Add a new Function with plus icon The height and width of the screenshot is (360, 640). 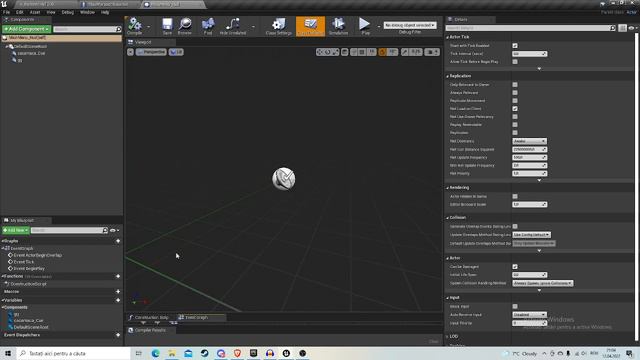click(118, 276)
